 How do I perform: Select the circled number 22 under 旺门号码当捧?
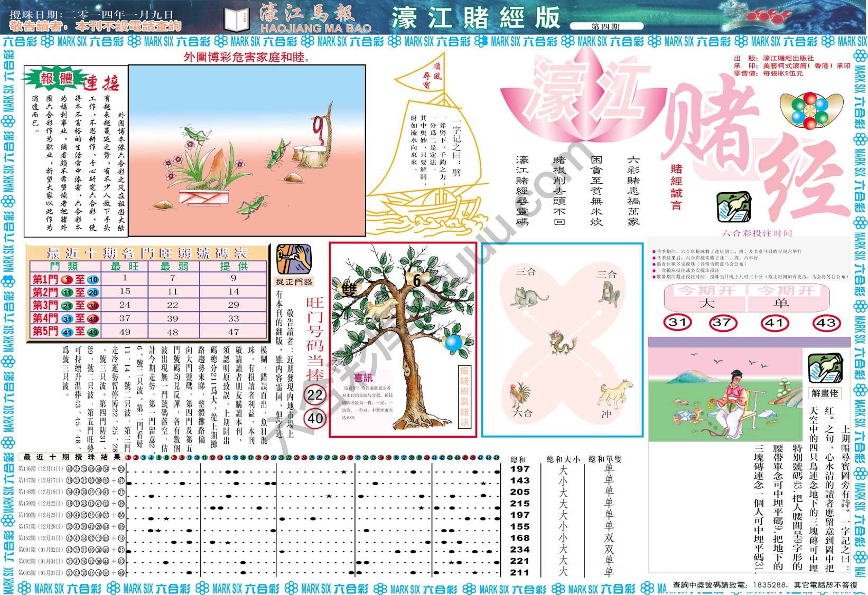pos(315,396)
